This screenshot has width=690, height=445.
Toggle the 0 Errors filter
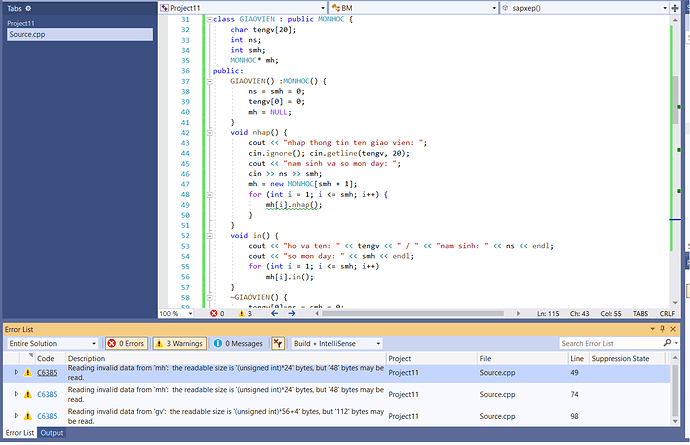(x=126, y=343)
